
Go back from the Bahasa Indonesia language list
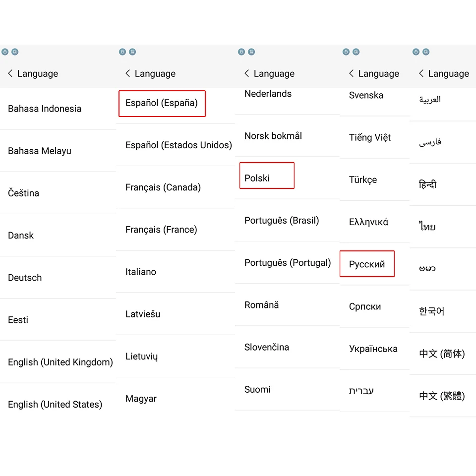10,73
